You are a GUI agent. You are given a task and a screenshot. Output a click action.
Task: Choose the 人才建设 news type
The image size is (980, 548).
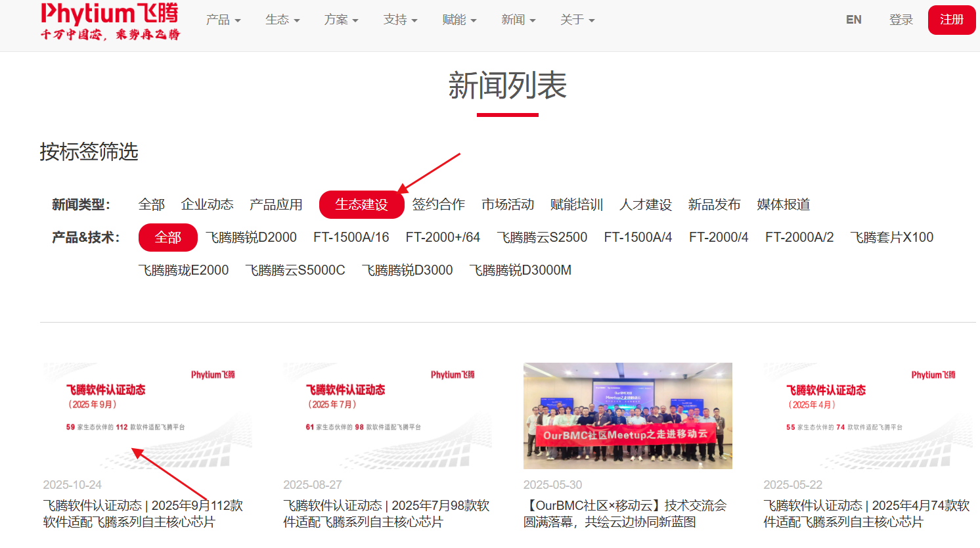[x=646, y=204]
